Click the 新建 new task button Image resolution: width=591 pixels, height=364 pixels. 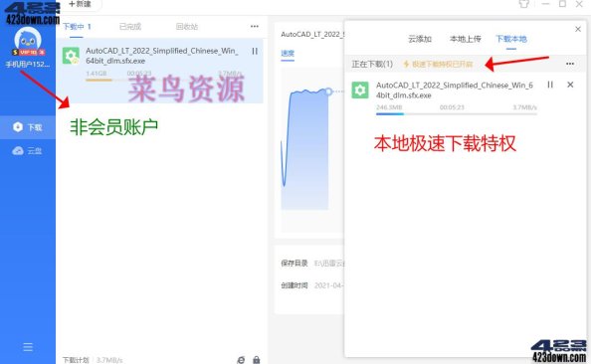coord(80,4)
